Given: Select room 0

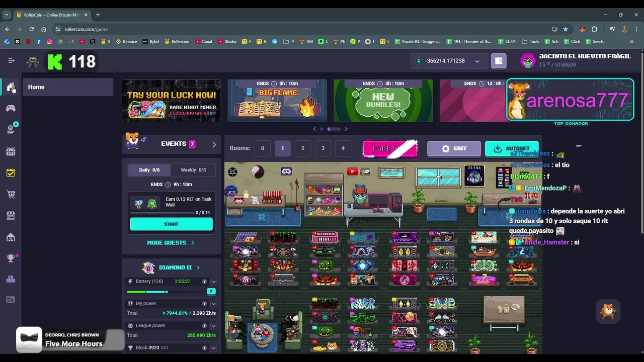Looking at the screenshot, I should [262, 148].
